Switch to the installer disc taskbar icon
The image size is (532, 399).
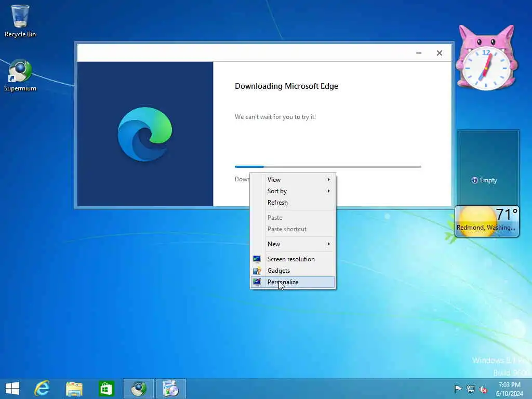coord(170,389)
